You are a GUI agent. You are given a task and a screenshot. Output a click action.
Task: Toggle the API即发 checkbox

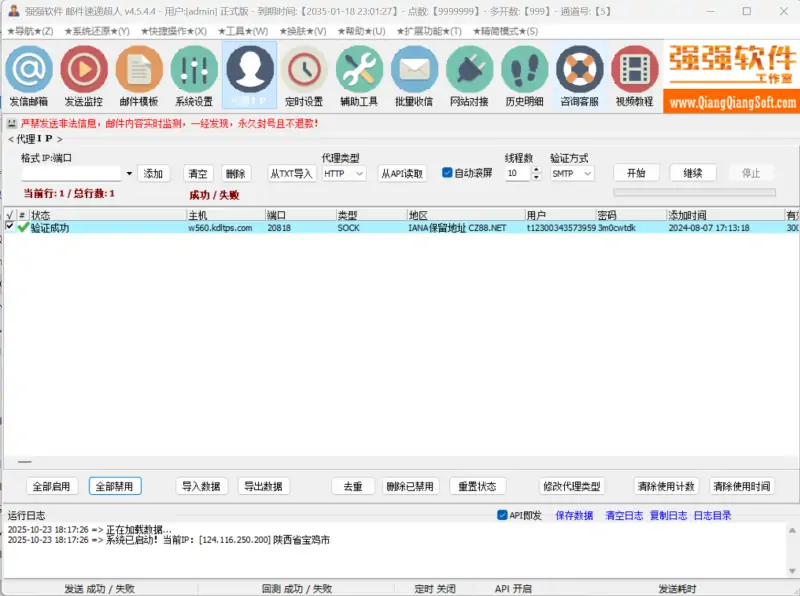pos(501,515)
